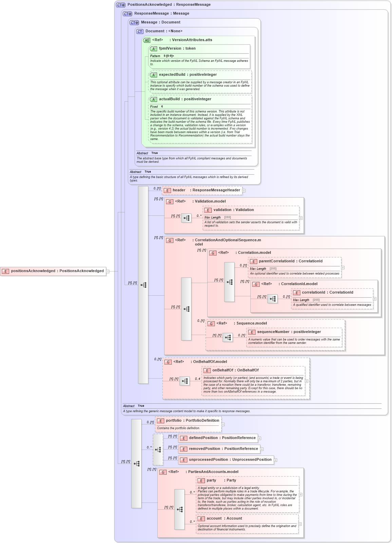Click the sequence compositor inside Sequence.model
Screen dimensions: 392x543
click(228, 337)
